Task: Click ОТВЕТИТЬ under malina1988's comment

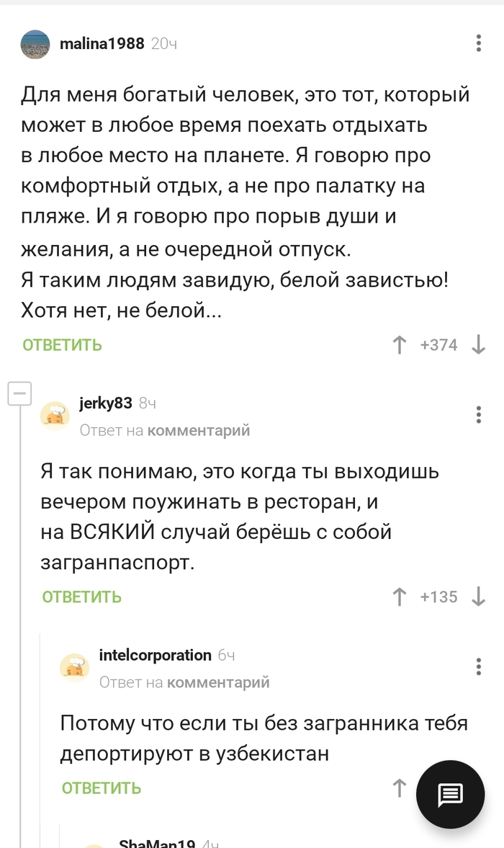Action: [61, 345]
